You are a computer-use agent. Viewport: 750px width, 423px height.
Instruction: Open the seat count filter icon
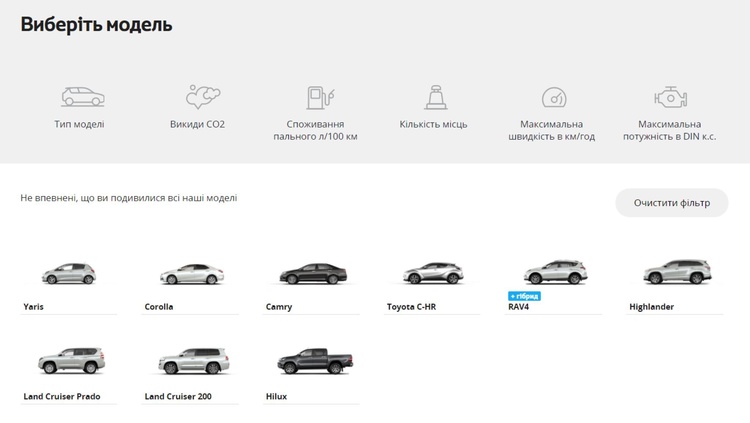click(x=436, y=98)
